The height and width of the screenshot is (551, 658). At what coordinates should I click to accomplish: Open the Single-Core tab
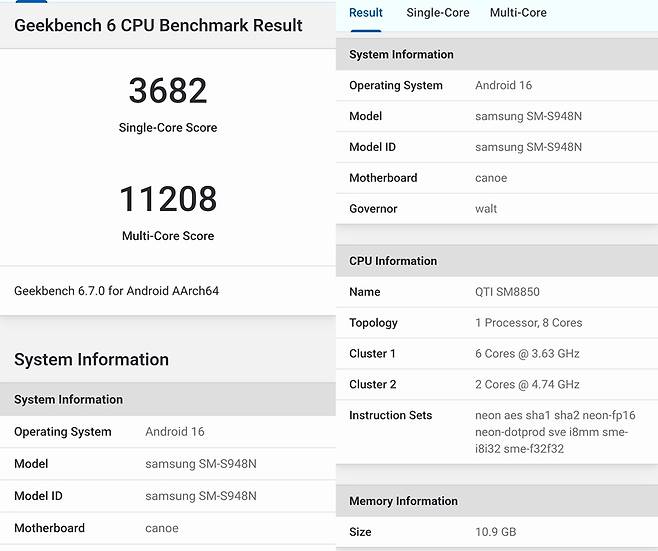click(x=438, y=13)
